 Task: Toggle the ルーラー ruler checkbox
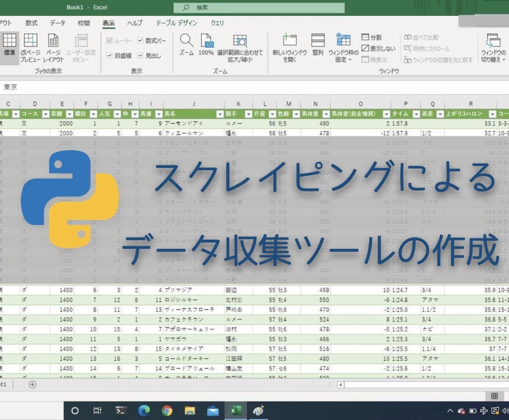click(109, 41)
